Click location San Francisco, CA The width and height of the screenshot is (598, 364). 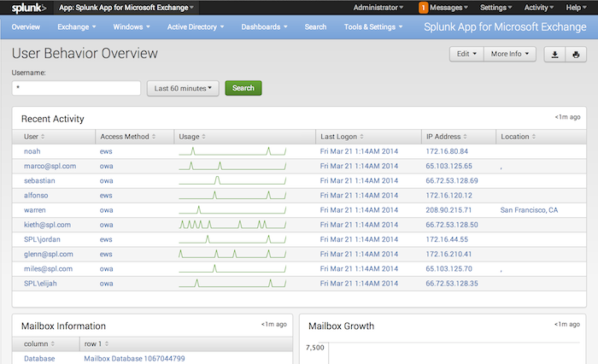click(529, 210)
